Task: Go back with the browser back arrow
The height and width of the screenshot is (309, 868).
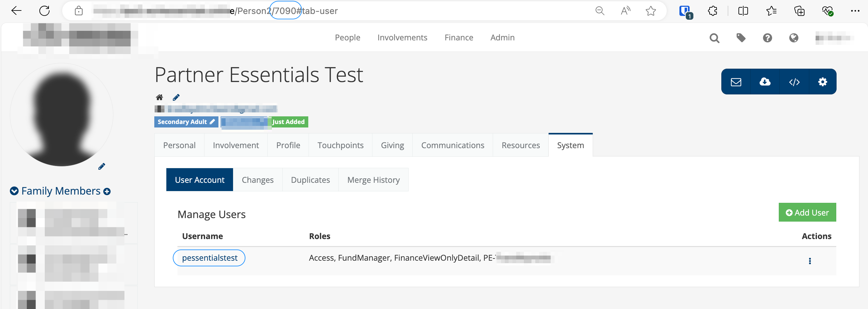Action: (16, 11)
